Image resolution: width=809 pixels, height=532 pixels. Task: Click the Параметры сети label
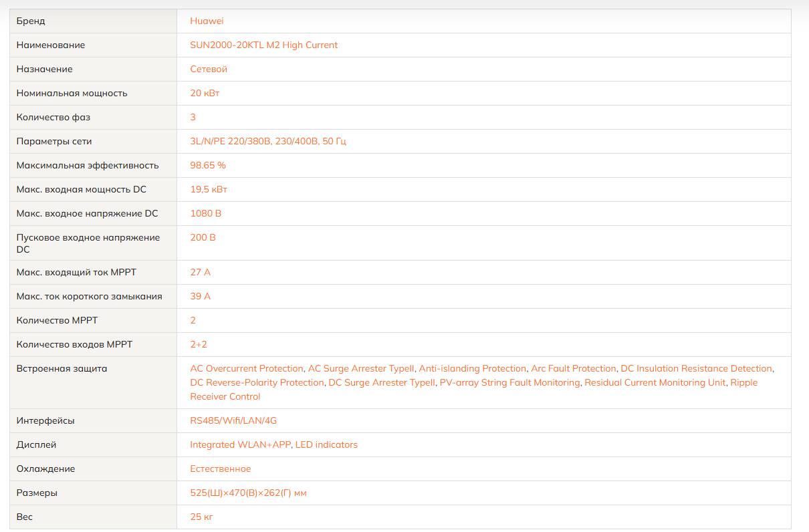(54, 141)
